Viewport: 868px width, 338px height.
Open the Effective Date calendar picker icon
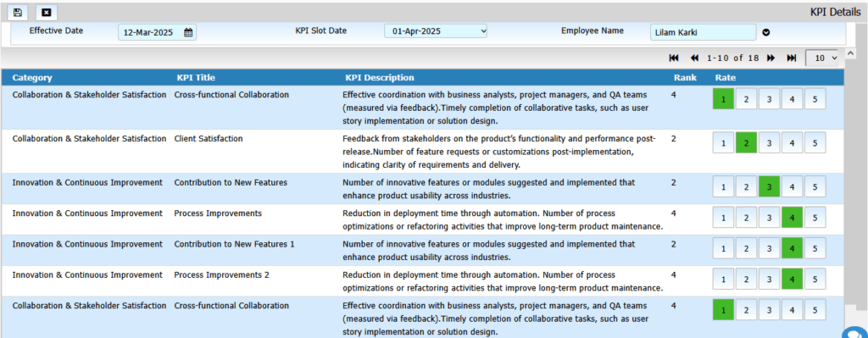188,33
